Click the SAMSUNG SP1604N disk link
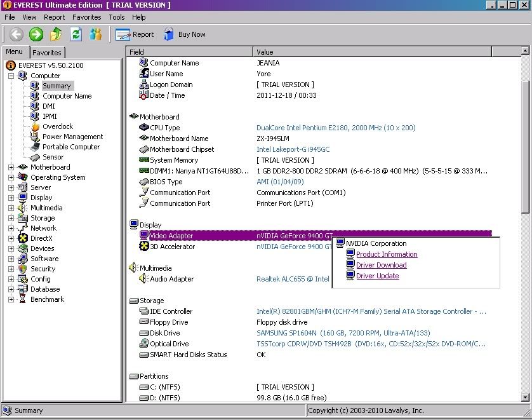This screenshot has width=532, height=420. (343, 333)
